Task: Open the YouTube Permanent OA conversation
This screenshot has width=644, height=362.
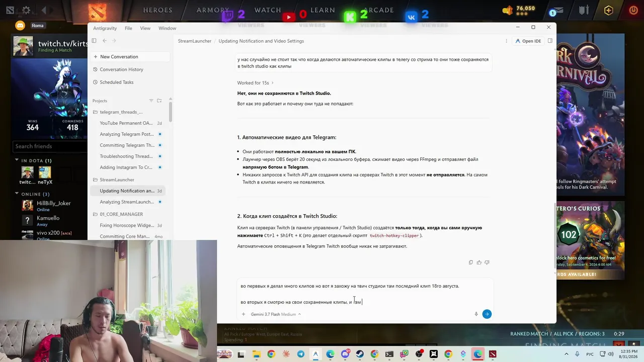Action: [x=128, y=123]
